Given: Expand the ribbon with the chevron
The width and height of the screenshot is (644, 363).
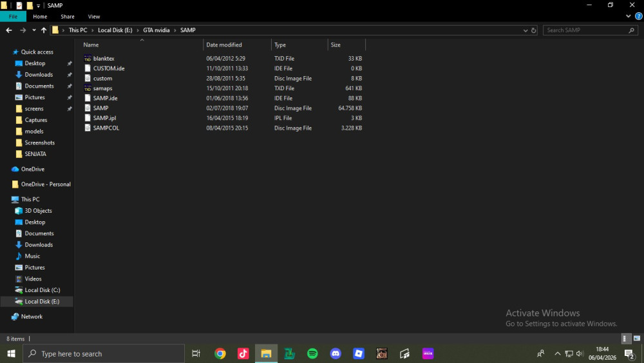Looking at the screenshot, I should [x=629, y=17].
